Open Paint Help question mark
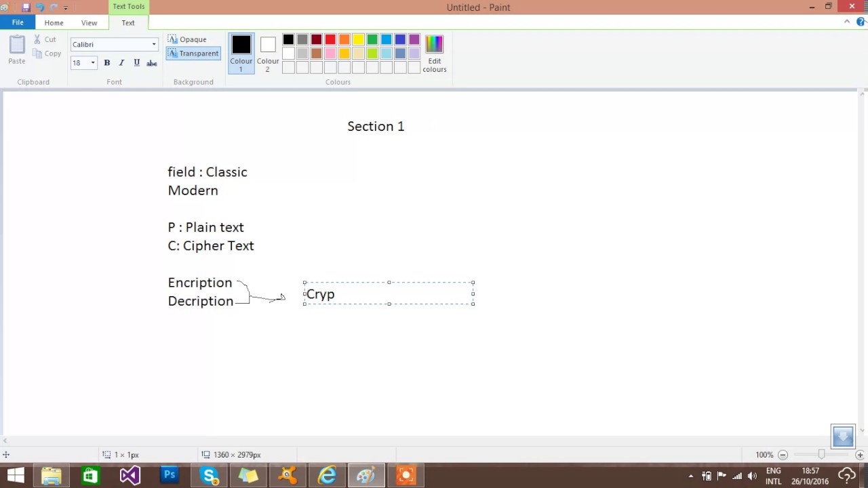 861,22
